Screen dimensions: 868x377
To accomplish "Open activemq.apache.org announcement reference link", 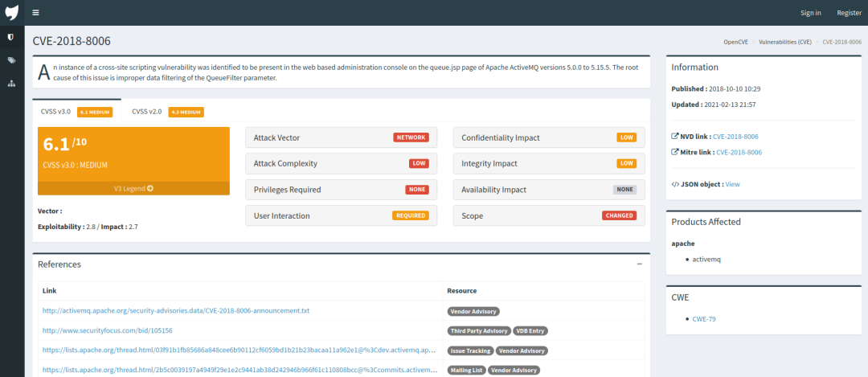I will coord(176,310).
